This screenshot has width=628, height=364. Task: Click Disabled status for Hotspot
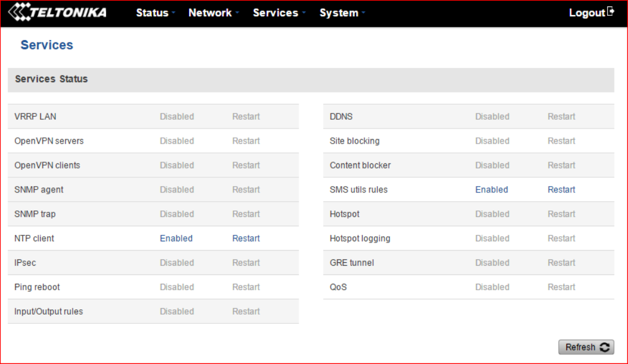492,214
